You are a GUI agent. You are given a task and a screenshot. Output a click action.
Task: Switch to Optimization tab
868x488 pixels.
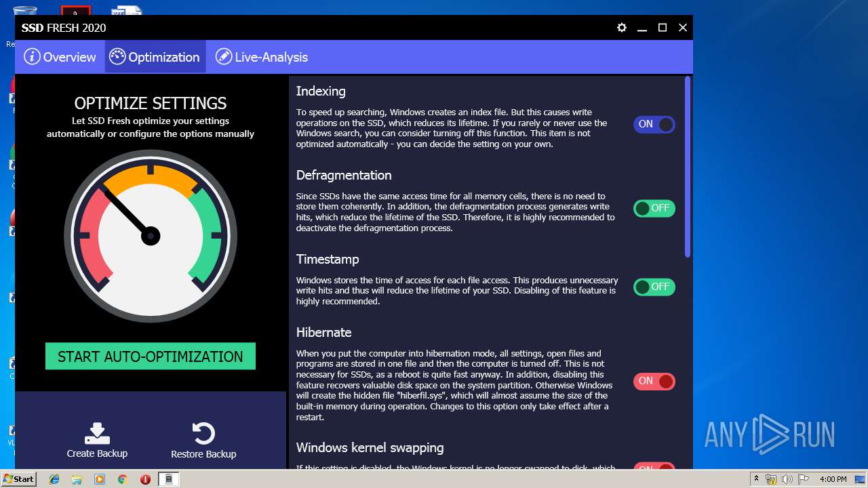point(155,57)
